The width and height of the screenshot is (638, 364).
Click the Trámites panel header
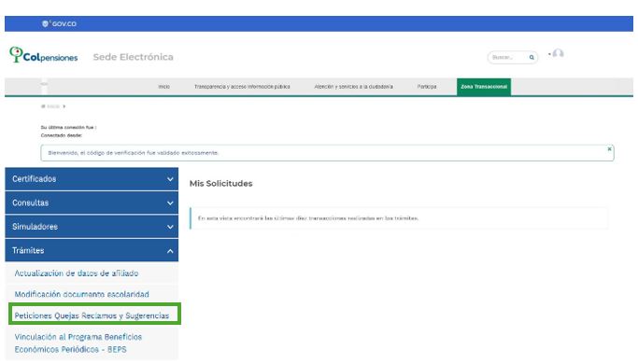(x=92, y=250)
